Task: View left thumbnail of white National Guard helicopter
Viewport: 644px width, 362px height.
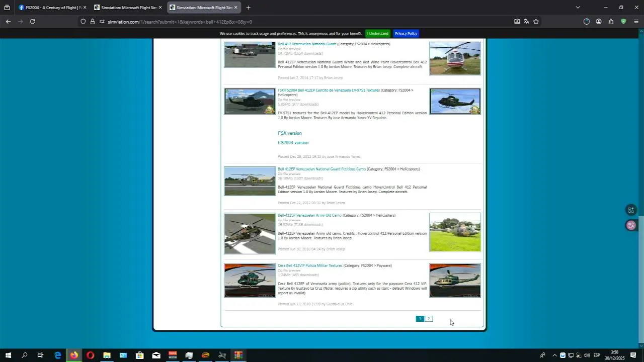Action: (250, 55)
